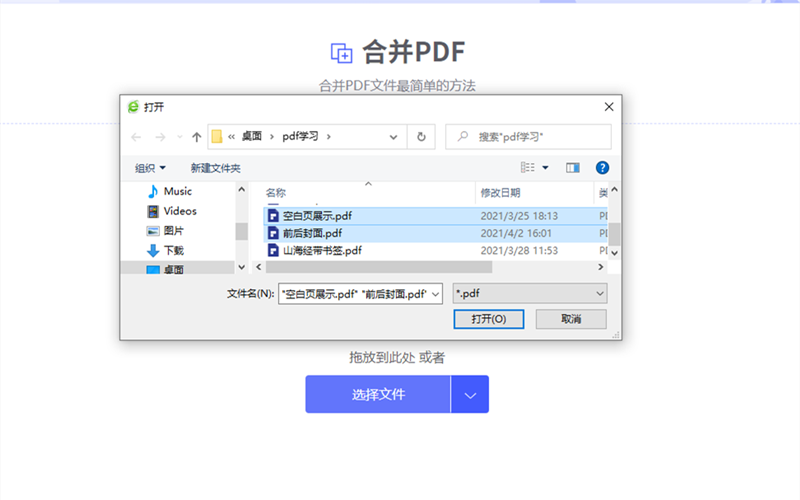Sort files by the 修改日期 column
The image size is (800, 500).
pyautogui.click(x=500, y=192)
